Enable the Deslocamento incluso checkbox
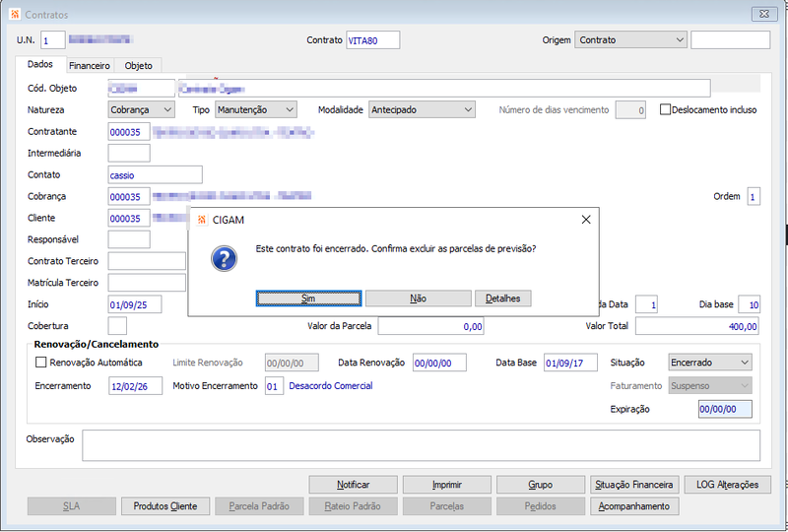The image size is (788, 532). [665, 109]
